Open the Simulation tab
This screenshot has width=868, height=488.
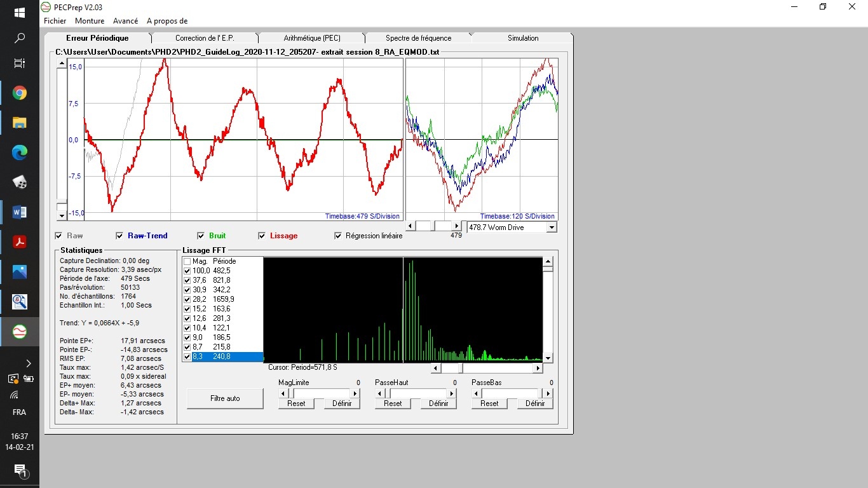[x=523, y=38]
